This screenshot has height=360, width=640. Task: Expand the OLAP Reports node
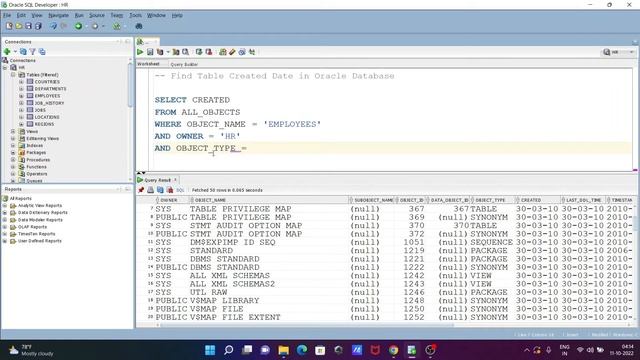(x=5, y=227)
